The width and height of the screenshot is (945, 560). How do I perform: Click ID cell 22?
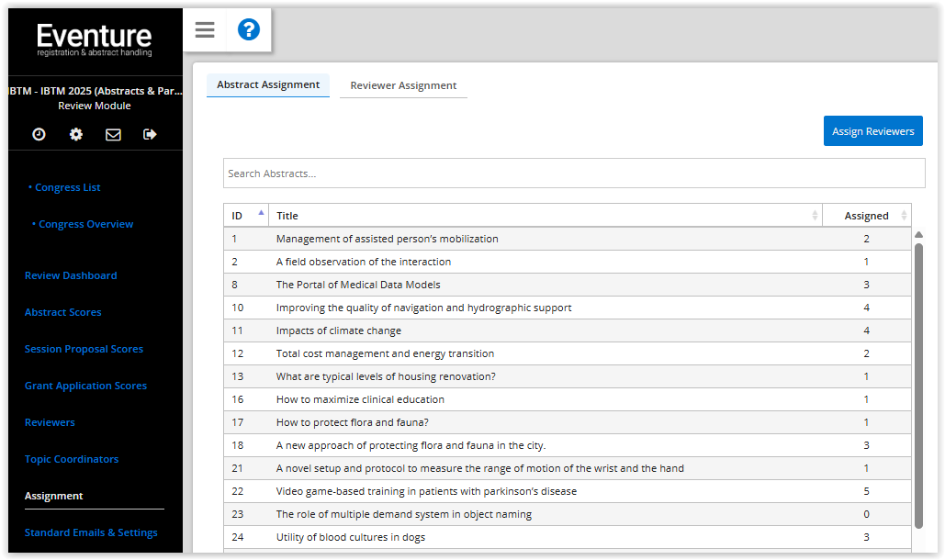coord(238,491)
